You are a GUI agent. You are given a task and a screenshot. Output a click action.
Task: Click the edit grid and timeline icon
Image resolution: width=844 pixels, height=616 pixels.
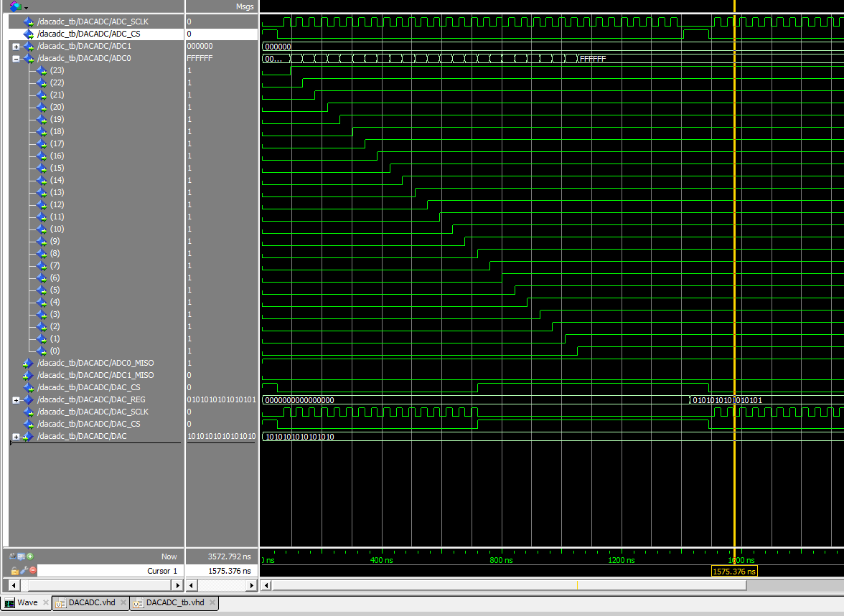[x=21, y=556]
